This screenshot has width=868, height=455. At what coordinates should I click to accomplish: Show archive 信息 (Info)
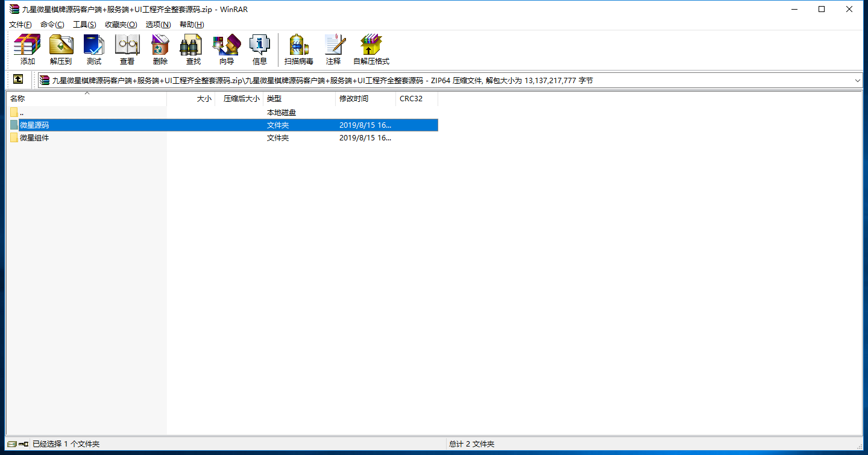(259, 49)
